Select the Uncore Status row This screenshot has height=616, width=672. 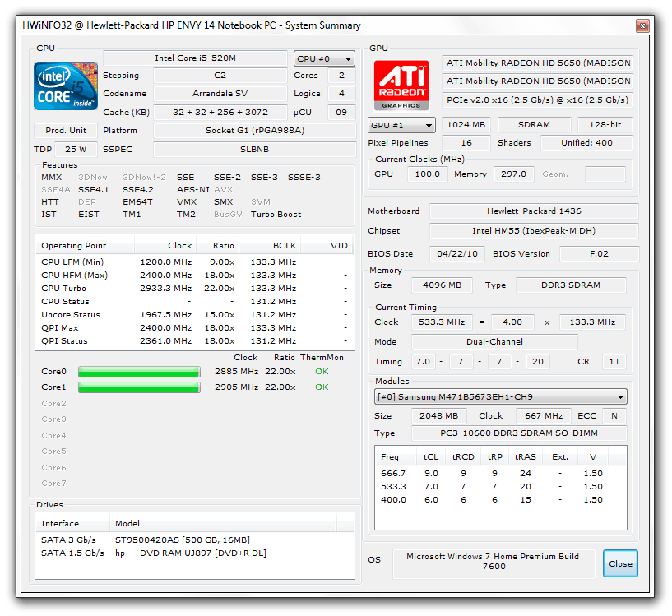195,315
